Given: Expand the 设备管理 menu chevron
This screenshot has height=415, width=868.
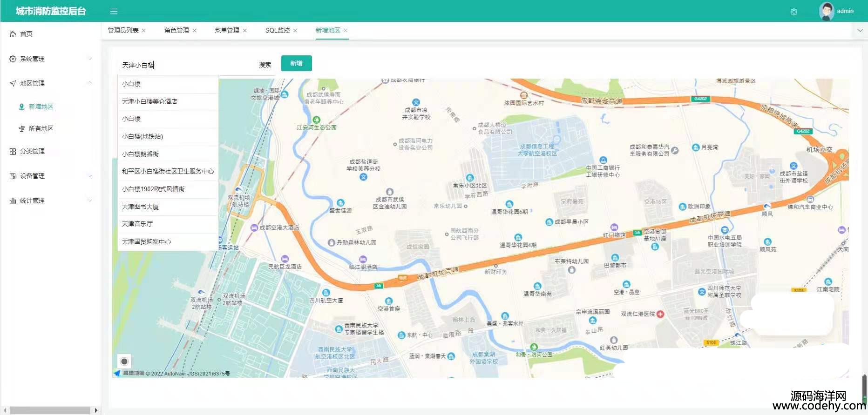Looking at the screenshot, I should (90, 176).
